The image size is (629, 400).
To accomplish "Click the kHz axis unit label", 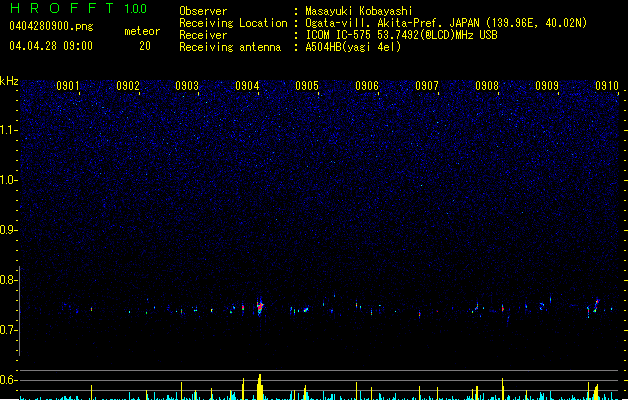I will point(9,81).
